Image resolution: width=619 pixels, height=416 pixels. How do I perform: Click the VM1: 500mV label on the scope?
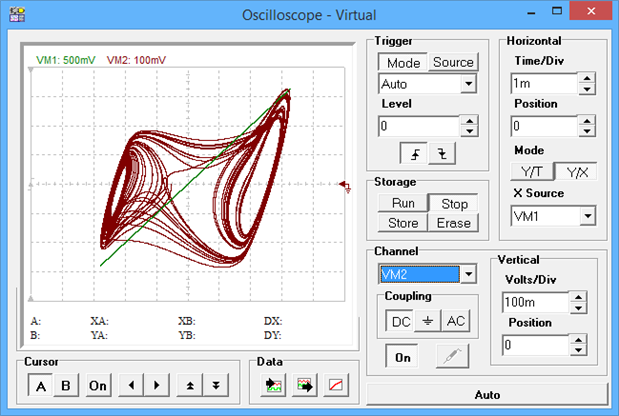pos(66,60)
